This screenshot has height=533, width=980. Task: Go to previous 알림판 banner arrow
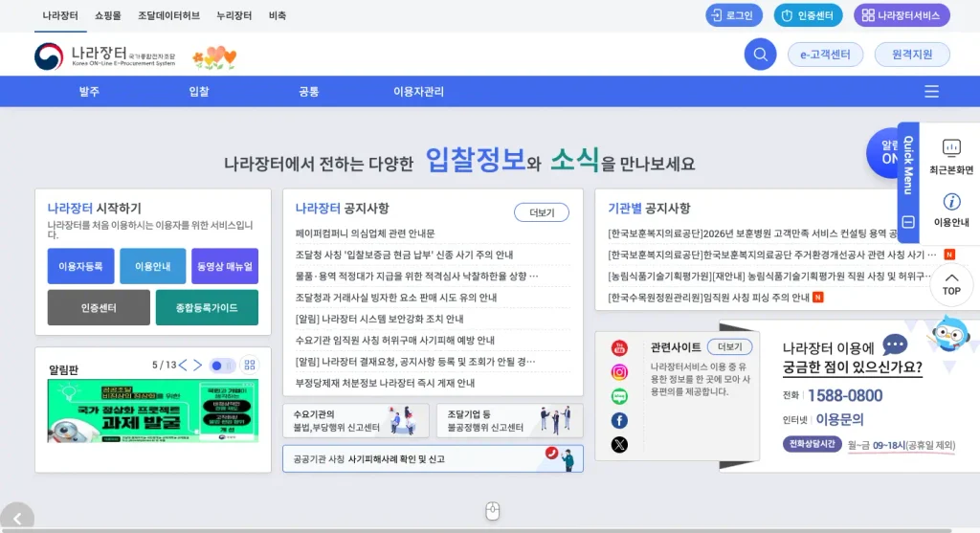point(183,365)
